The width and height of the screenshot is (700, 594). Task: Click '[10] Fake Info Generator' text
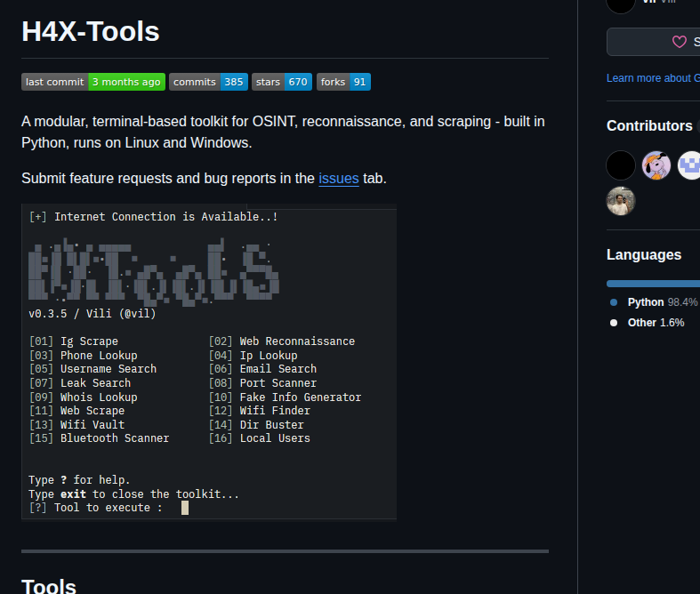click(285, 397)
